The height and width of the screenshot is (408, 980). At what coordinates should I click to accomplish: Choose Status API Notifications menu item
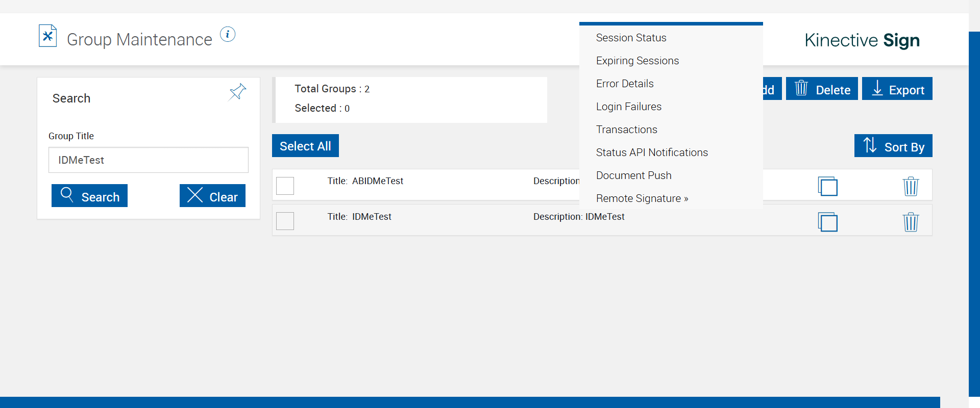(652, 152)
